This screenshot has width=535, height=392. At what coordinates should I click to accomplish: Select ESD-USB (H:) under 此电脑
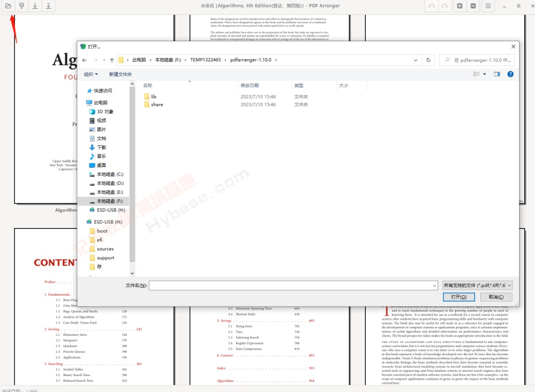point(107,210)
